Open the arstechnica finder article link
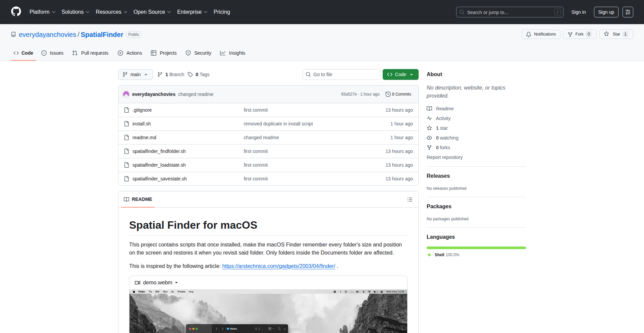The image size is (644, 333). (x=279, y=266)
